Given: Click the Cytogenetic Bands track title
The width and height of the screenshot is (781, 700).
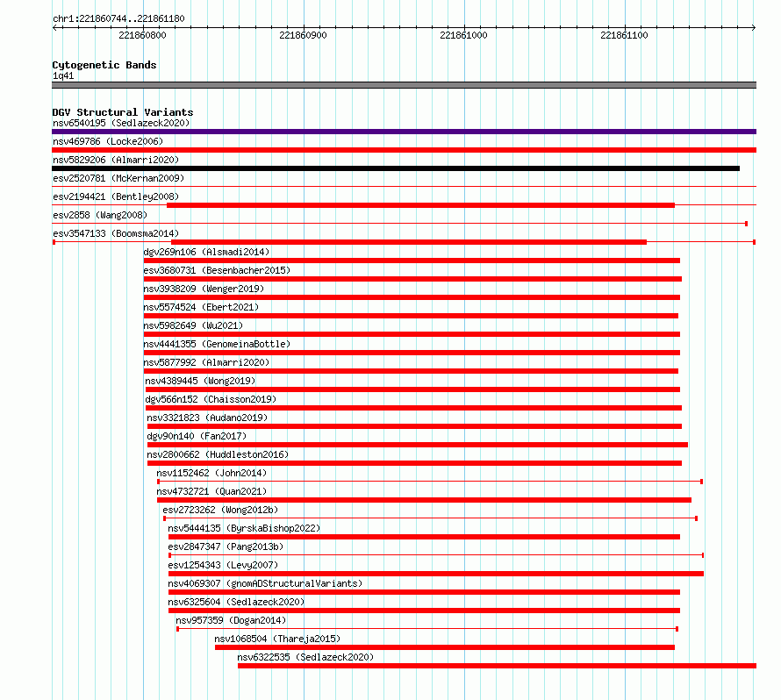Looking at the screenshot, I should (104, 65).
